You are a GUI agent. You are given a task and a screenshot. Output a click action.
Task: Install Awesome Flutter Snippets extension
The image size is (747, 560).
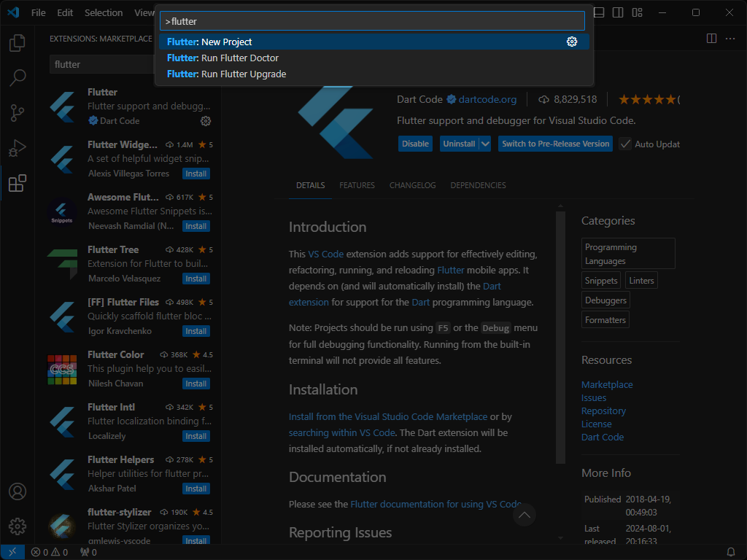tap(196, 226)
